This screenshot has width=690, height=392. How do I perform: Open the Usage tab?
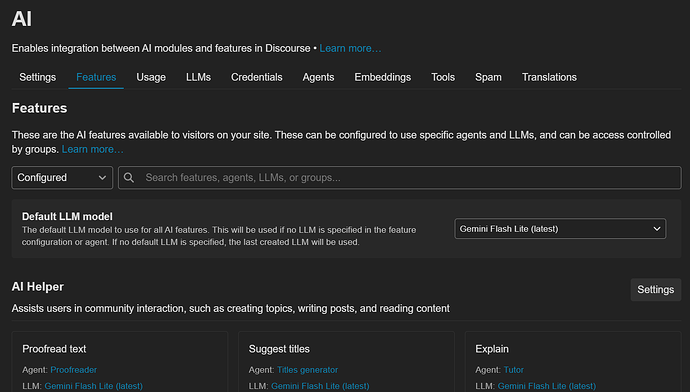tap(151, 77)
